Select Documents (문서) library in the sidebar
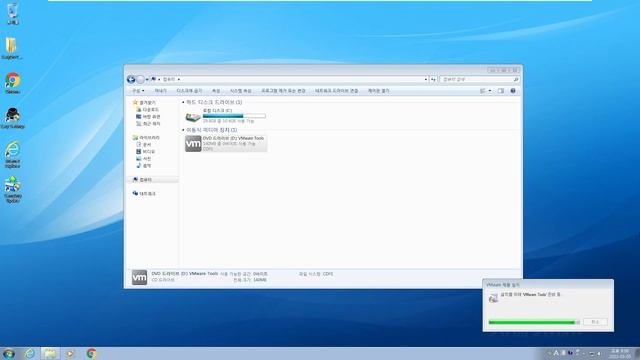The image size is (640, 360). point(144,144)
